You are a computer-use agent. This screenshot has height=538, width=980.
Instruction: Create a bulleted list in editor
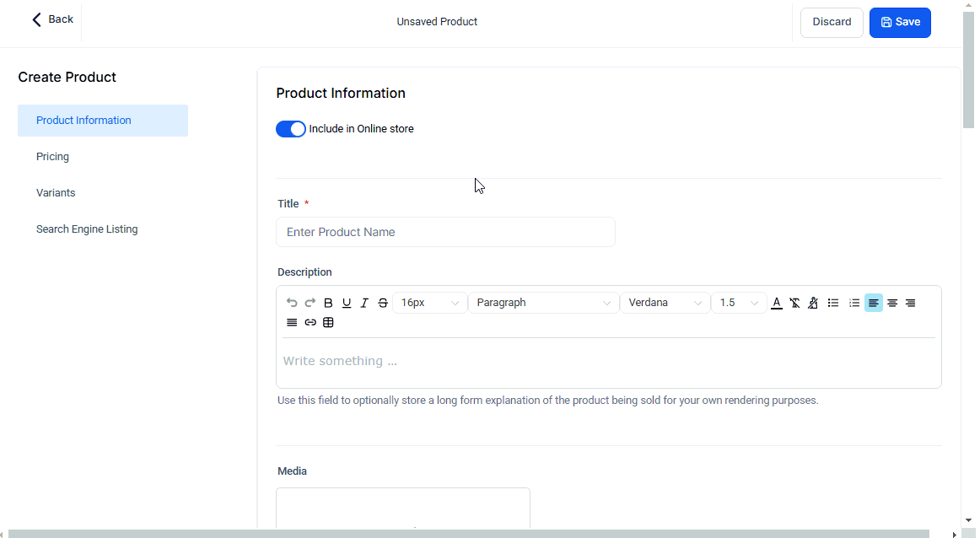(833, 303)
